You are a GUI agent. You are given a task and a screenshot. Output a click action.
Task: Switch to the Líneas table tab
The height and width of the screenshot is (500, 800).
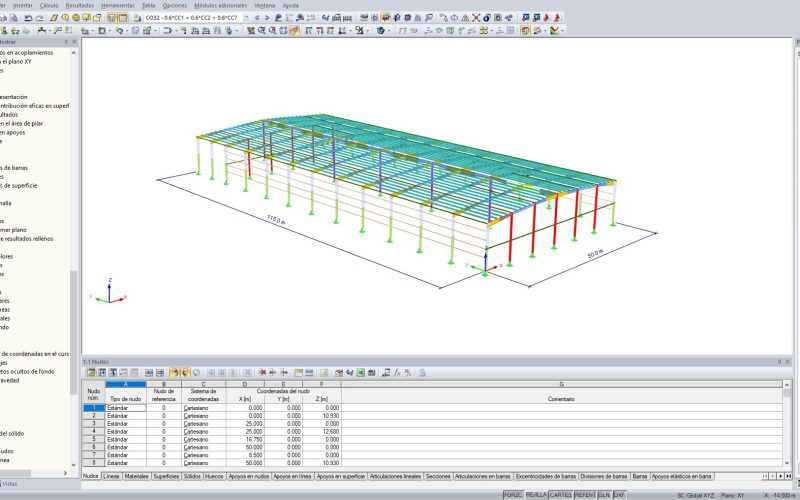pyautogui.click(x=111, y=476)
